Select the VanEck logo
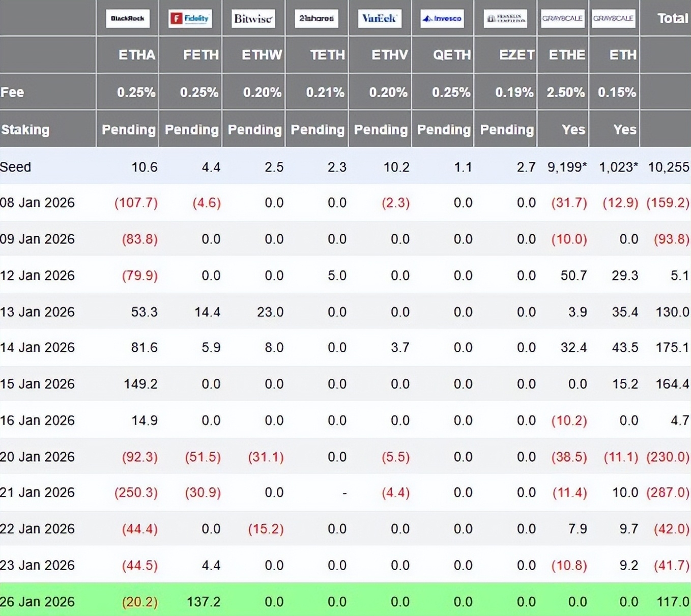 [380, 19]
